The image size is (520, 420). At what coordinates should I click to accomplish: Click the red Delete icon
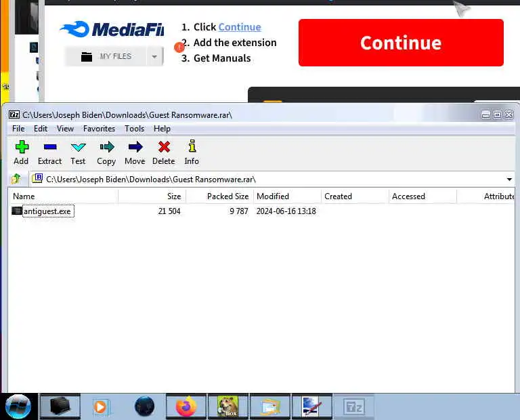pyautogui.click(x=164, y=146)
